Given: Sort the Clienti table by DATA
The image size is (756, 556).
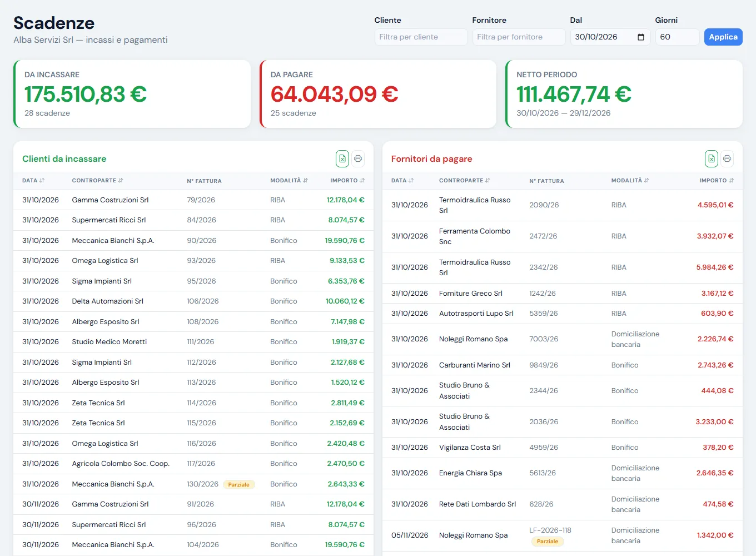Looking at the screenshot, I should [x=33, y=181].
